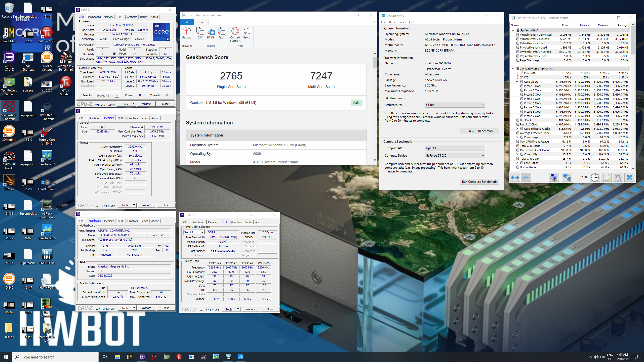Click the Upload icon in Geekbench ribbon

pyautogui.click(x=186, y=33)
